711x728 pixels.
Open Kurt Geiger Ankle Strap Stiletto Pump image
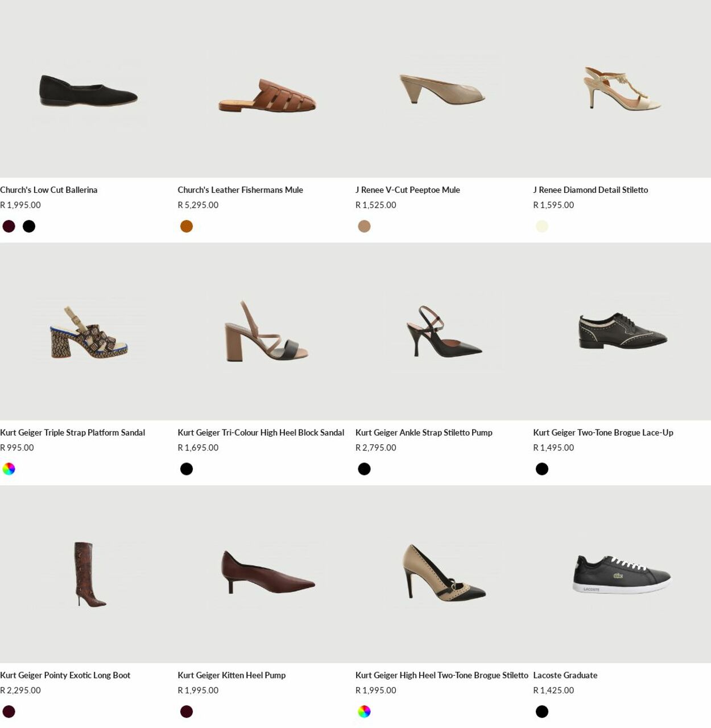(x=444, y=332)
